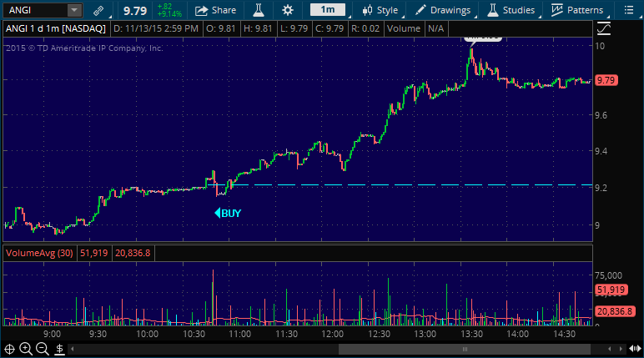This screenshot has width=644, height=358.
Task: Click the horizontal scrollbar thumb
Action: (x=465, y=350)
